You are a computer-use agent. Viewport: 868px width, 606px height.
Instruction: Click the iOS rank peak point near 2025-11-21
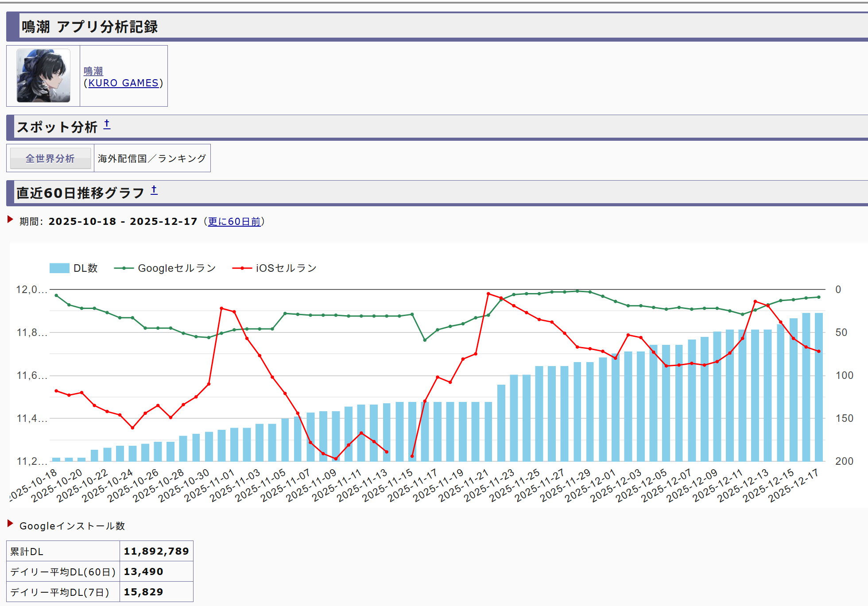488,293
